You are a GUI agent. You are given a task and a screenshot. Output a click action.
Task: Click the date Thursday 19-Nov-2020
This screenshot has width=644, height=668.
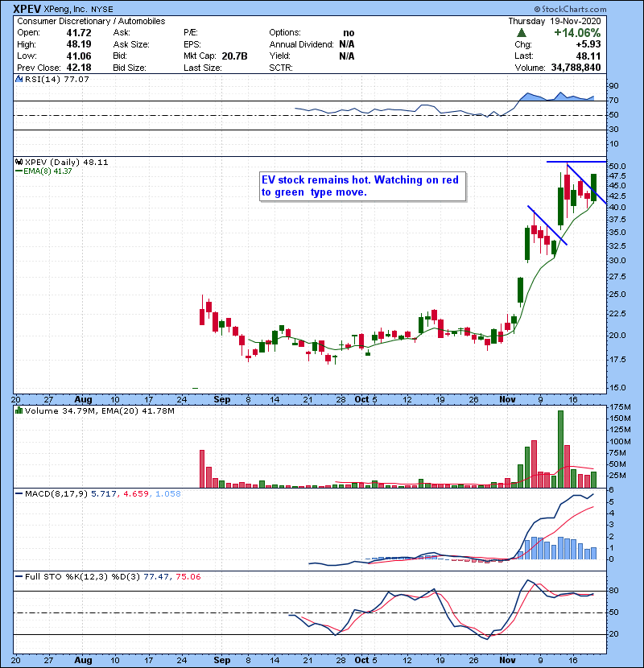pos(555,21)
